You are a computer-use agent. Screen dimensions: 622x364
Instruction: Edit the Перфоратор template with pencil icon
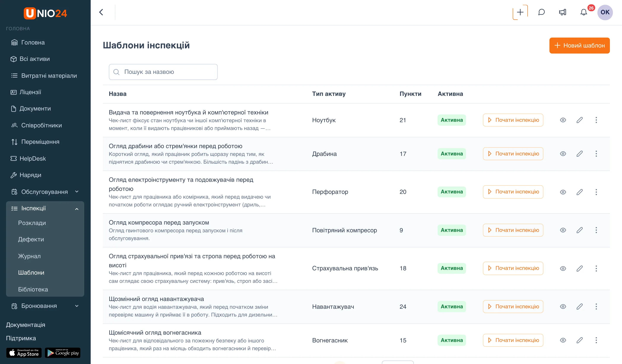pos(579,192)
